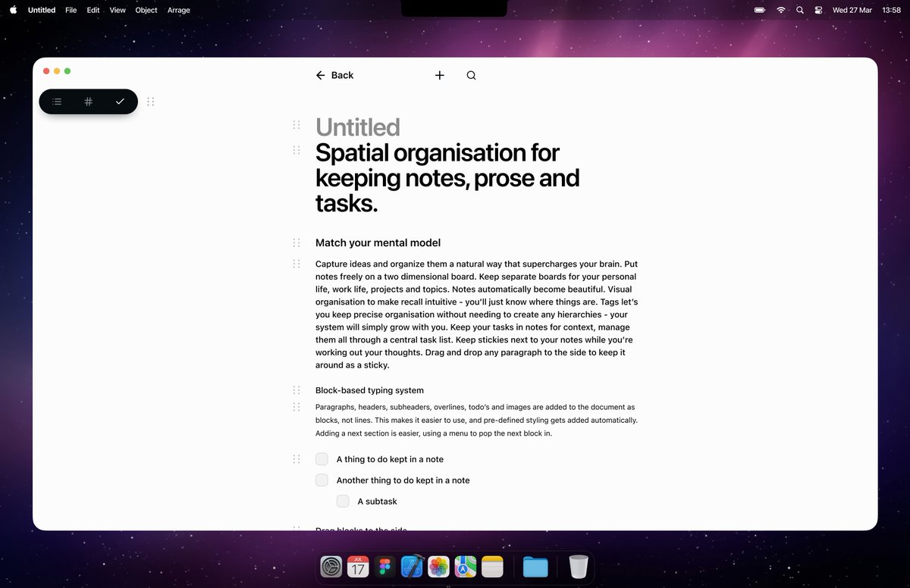Tick the A subtask checkbox
Image resolution: width=910 pixels, height=588 pixels.
click(343, 501)
